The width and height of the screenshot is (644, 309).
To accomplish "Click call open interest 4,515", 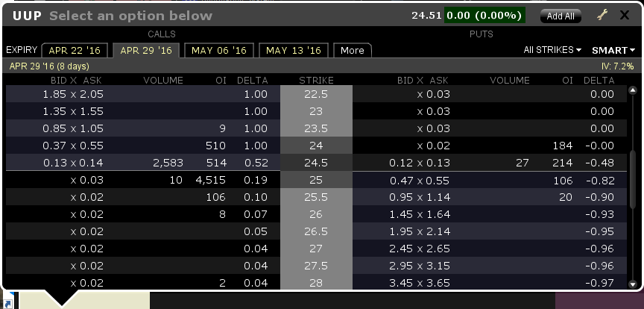I will point(209,180).
